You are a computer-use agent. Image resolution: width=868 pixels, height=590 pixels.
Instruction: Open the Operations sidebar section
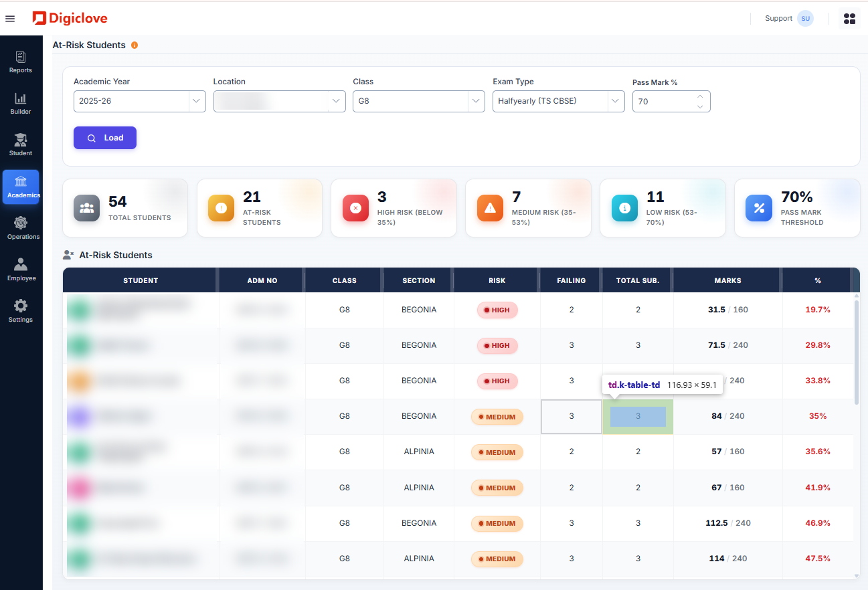[x=21, y=228]
